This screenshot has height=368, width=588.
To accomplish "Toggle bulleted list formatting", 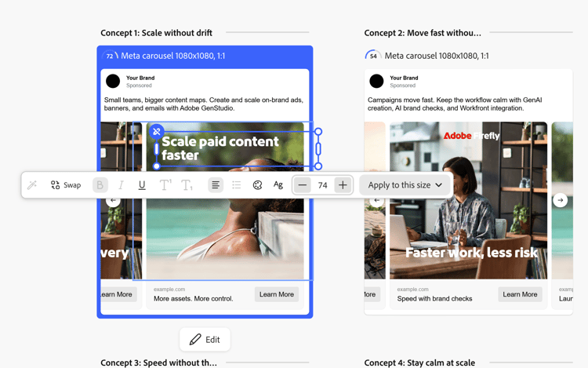I will point(236,185).
